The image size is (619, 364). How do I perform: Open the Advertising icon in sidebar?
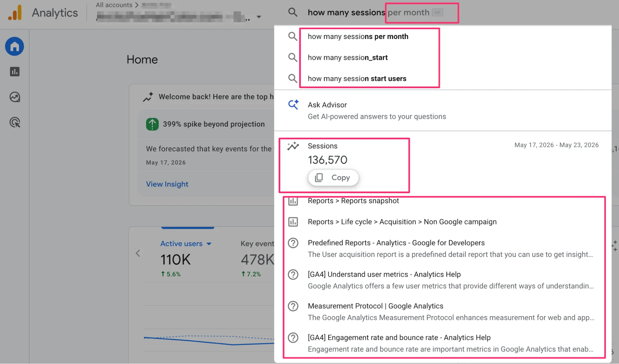tap(15, 122)
